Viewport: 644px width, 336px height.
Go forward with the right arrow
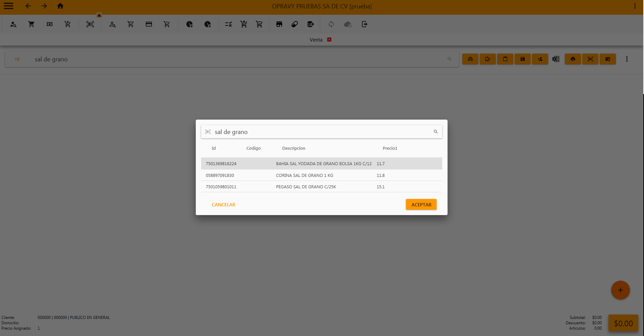44,6
